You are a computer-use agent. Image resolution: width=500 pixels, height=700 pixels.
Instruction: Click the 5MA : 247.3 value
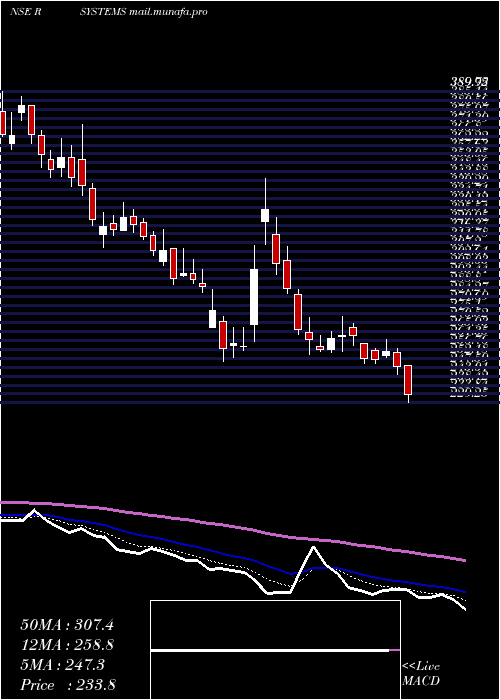(62, 665)
